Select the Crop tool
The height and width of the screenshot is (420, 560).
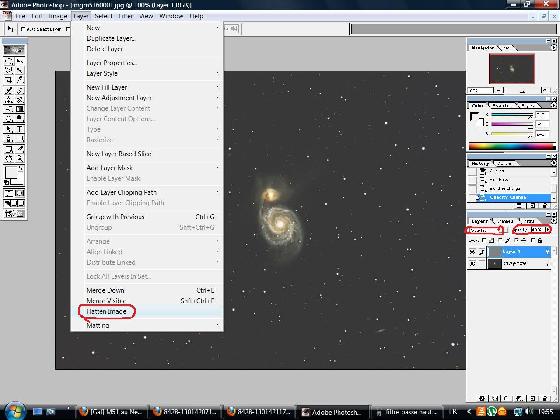point(9,79)
